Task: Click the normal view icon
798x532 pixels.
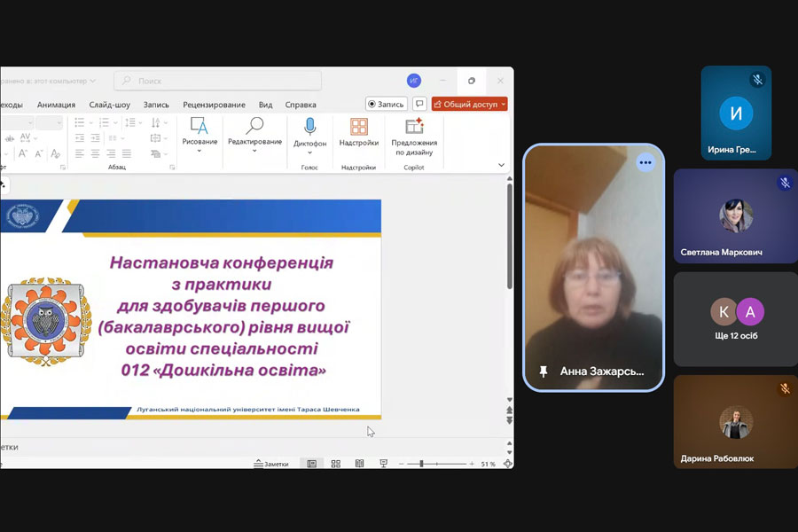Action: click(312, 463)
